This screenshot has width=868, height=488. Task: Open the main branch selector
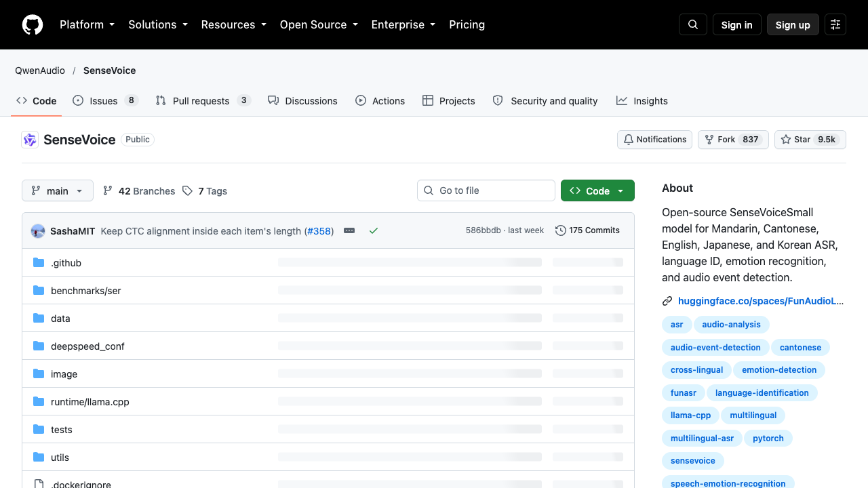pyautogui.click(x=57, y=191)
